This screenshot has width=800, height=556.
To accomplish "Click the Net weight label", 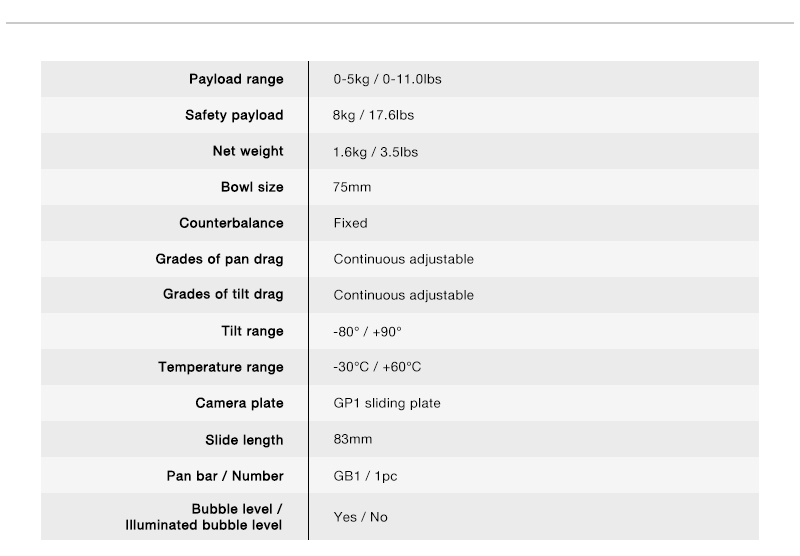I will click(x=248, y=151).
